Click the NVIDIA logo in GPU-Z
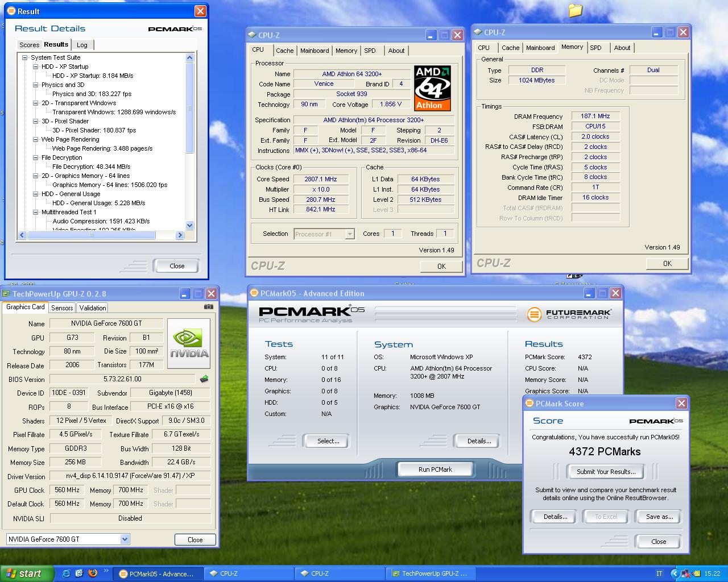Viewport: 728px width, 582px height. [189, 343]
